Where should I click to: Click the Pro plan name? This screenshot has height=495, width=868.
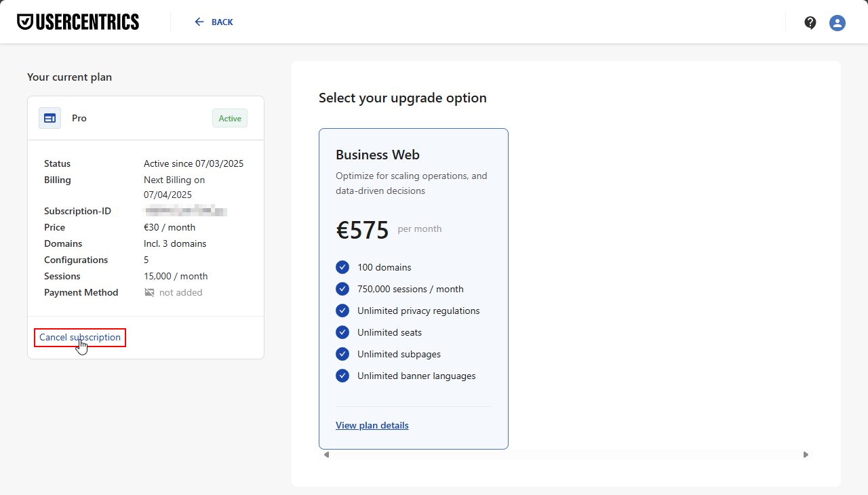click(x=79, y=118)
